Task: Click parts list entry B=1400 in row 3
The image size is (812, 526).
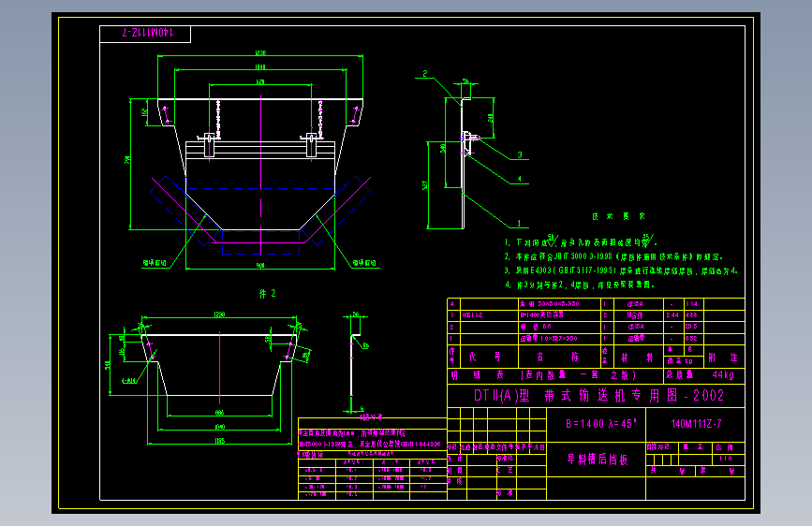Action: point(541,314)
